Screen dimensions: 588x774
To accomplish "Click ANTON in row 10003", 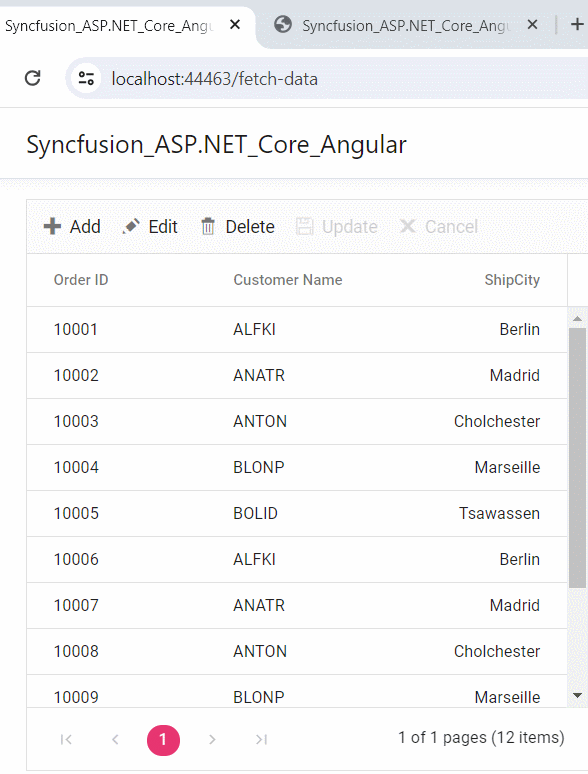I will click(260, 421).
